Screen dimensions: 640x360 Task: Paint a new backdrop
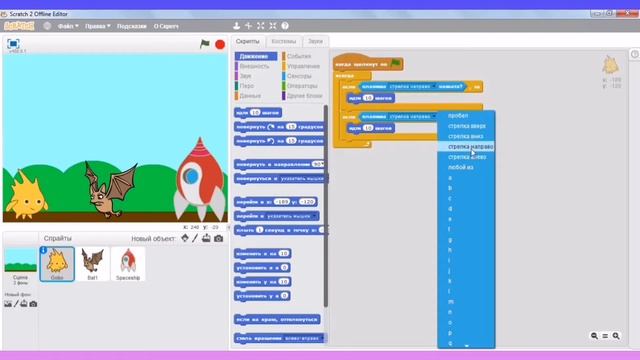click(x=16, y=304)
